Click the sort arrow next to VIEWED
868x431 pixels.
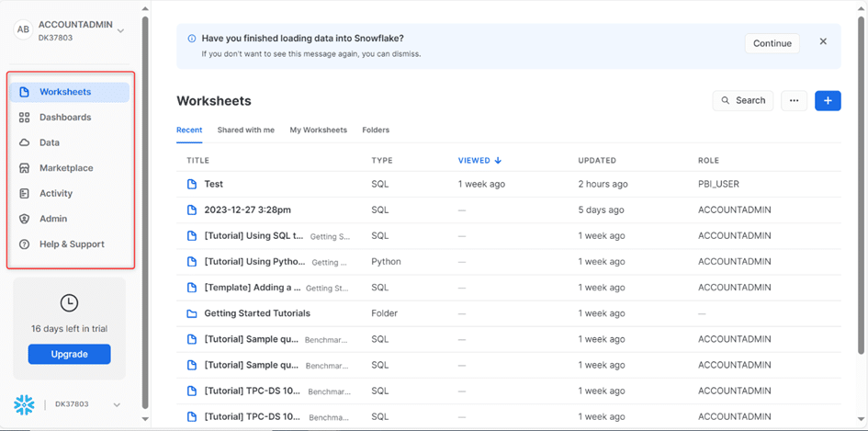[498, 161]
